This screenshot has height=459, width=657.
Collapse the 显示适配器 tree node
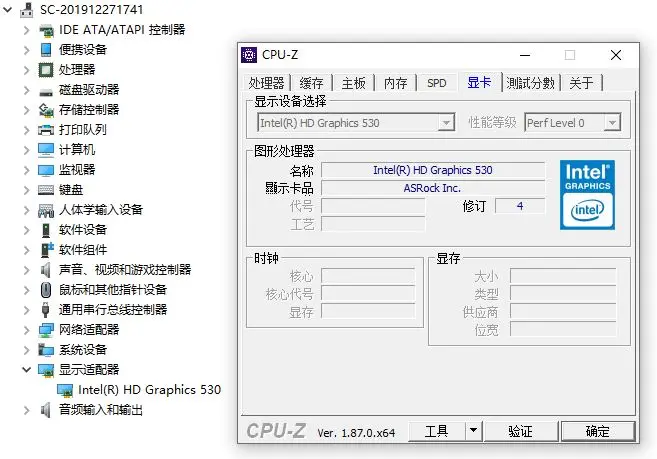(x=26, y=370)
